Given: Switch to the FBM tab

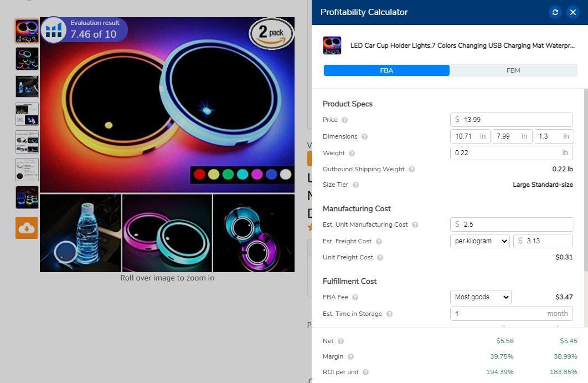Looking at the screenshot, I should (513, 70).
